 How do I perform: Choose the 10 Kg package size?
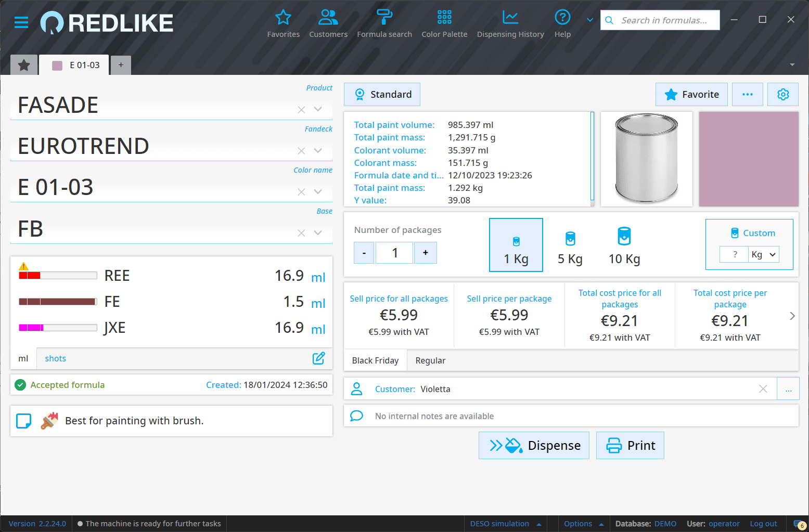click(624, 245)
